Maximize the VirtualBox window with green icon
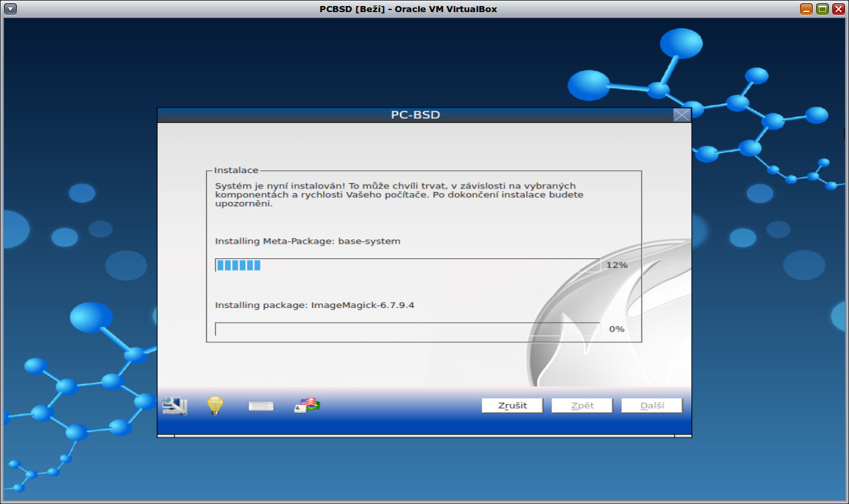Viewport: 849px width, 504px height. tap(821, 9)
